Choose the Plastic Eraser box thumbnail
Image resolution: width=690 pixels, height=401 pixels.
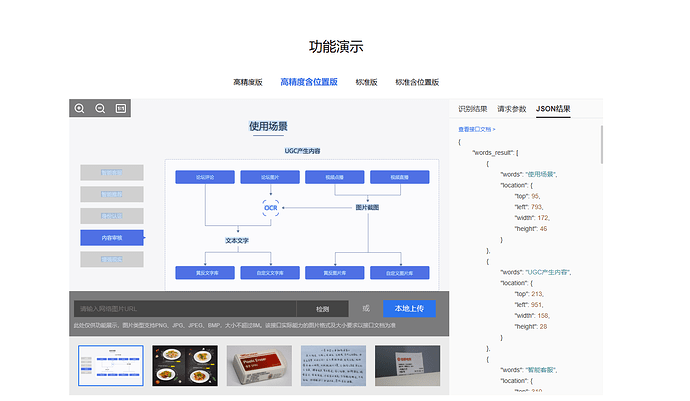coord(259,366)
